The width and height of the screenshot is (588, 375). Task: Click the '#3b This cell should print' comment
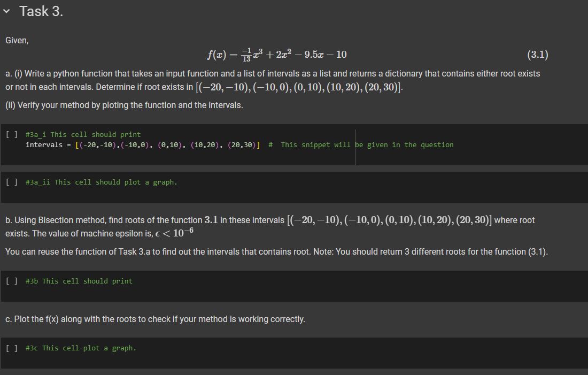coord(79,281)
